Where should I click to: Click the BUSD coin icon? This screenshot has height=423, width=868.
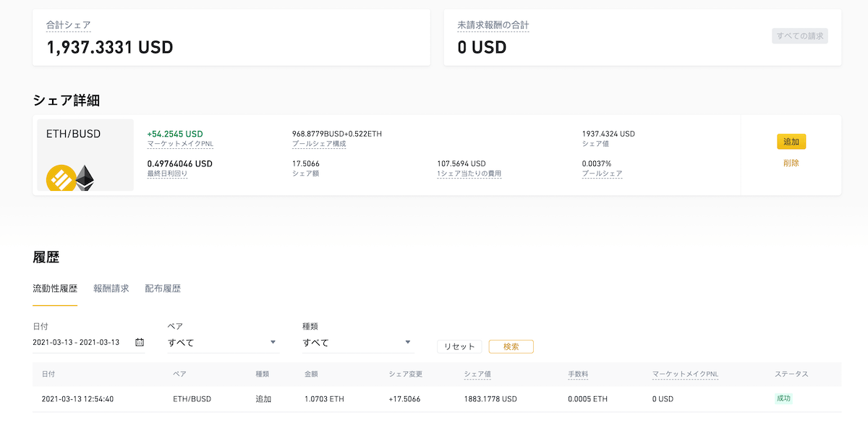point(61,179)
